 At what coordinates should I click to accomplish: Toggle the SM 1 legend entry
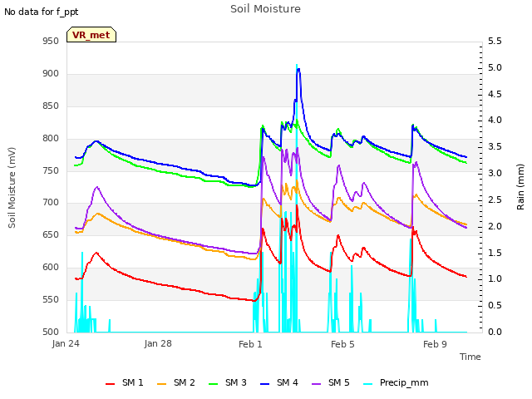coord(124,382)
